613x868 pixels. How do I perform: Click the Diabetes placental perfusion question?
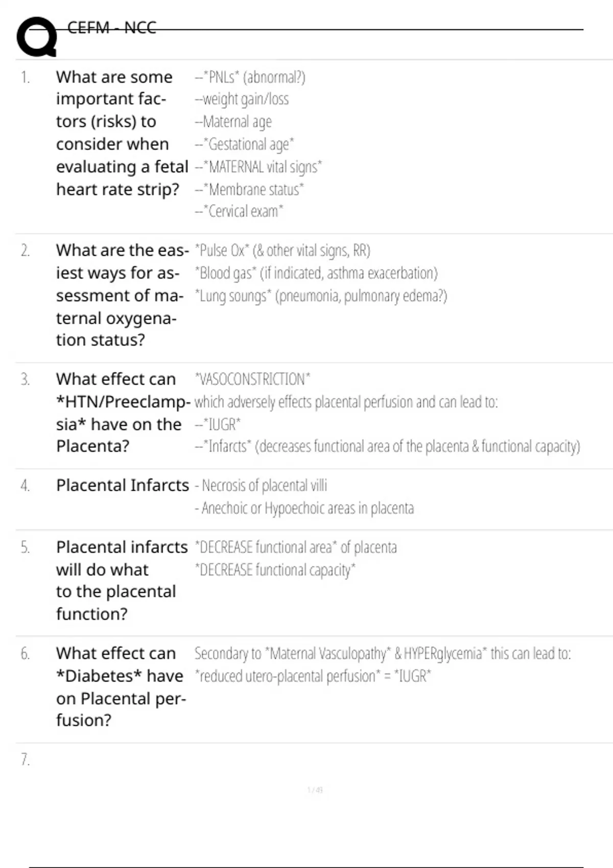tap(121, 686)
